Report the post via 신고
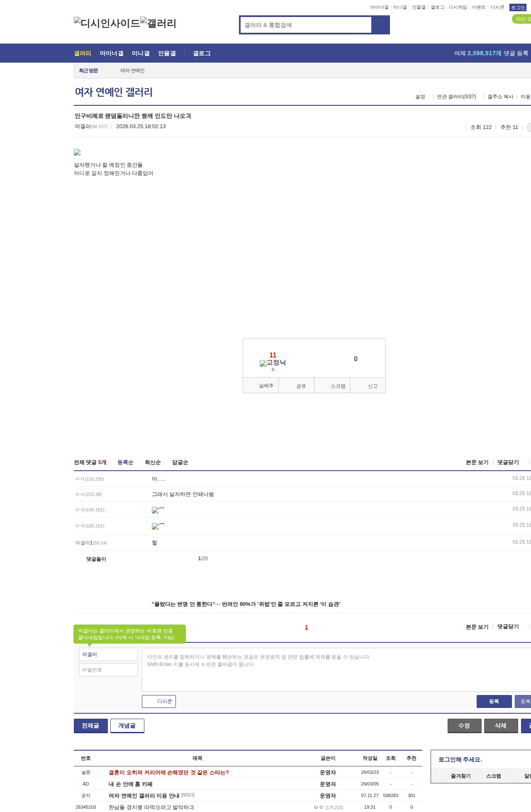This screenshot has height=812, width=531. [368, 386]
